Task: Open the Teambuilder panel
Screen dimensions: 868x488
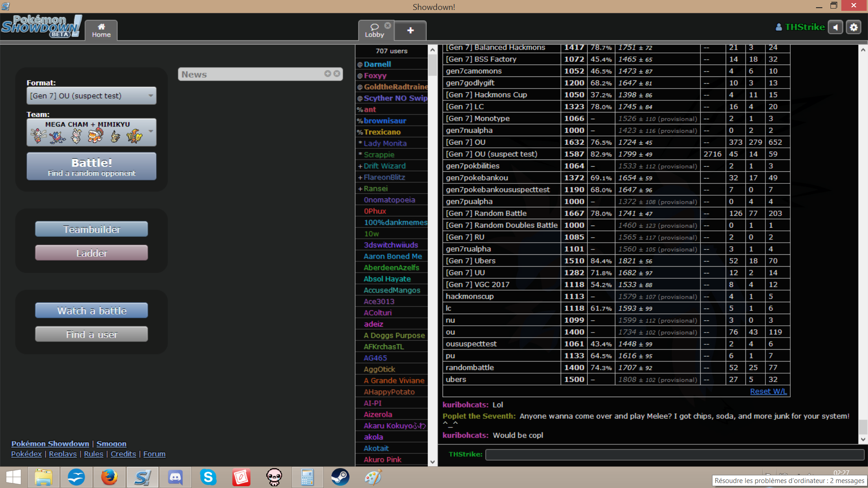Action: (91, 229)
